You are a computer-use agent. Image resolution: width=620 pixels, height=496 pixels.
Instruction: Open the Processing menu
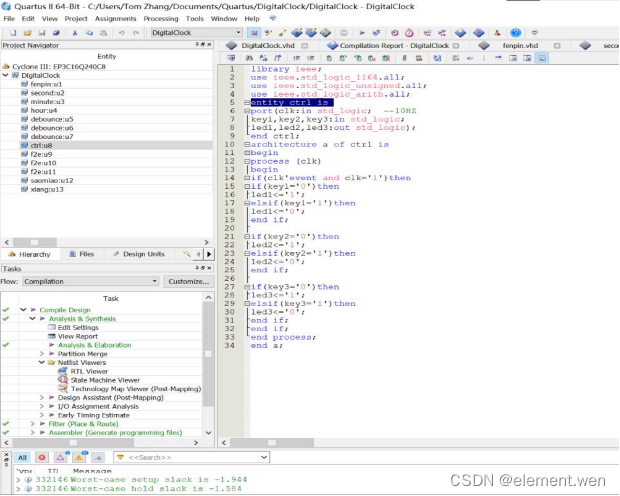pyautogui.click(x=161, y=19)
